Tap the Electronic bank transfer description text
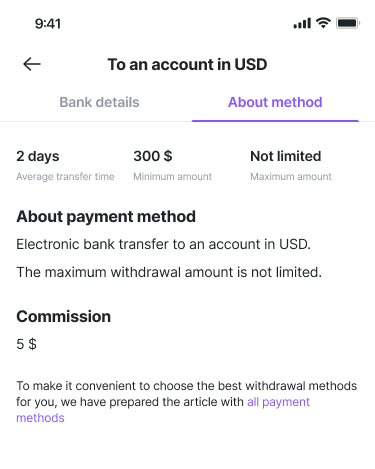This screenshot has height=469, width=375. (163, 244)
